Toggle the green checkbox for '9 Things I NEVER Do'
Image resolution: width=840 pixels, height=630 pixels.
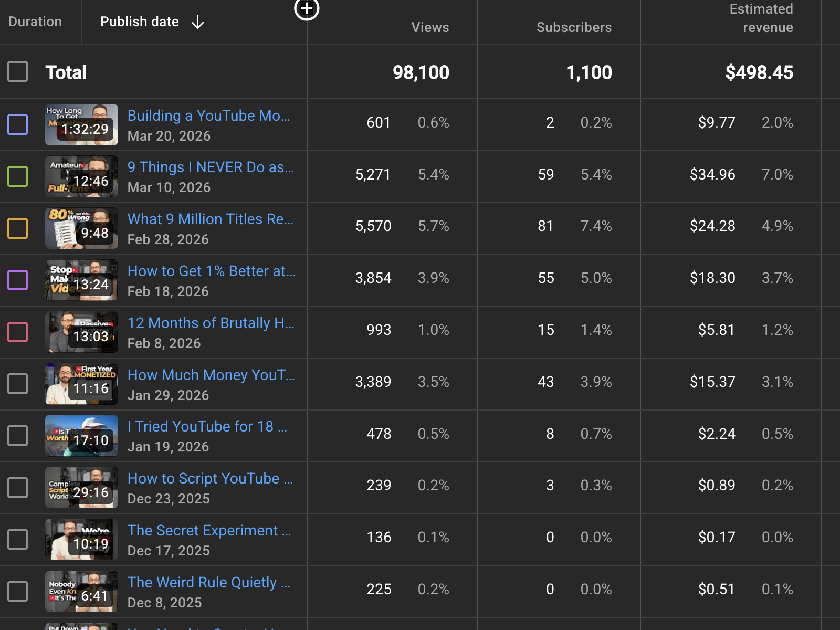coord(17,176)
